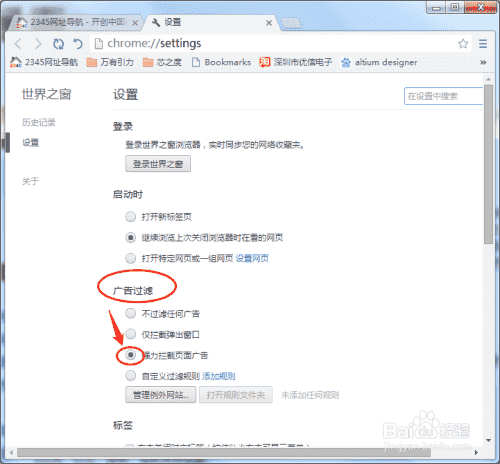Image resolution: width=500 pixels, height=464 pixels.
Task: Click the scroll up arrow of the vertical scrollbar
Action: 488,79
